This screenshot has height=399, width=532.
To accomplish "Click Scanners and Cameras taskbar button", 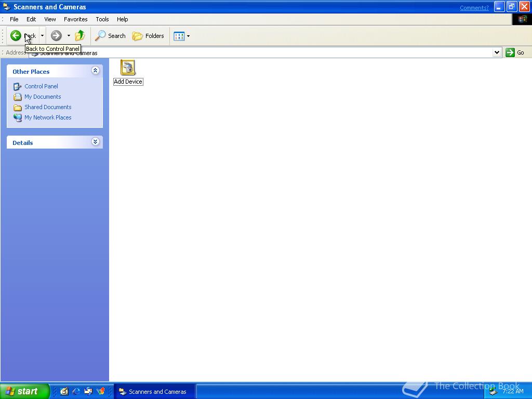I will (154, 392).
